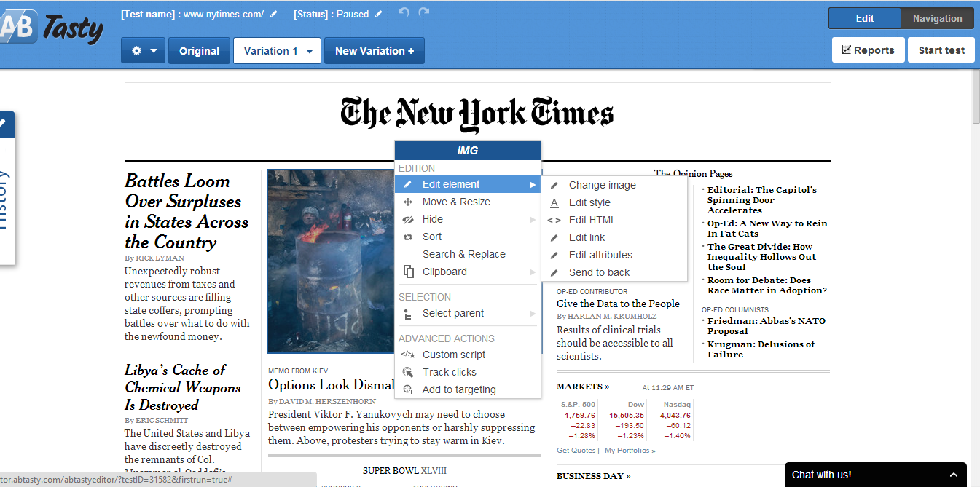The image size is (980, 487).
Task: Click the pencil icon beside Paused status
Action: (x=378, y=14)
